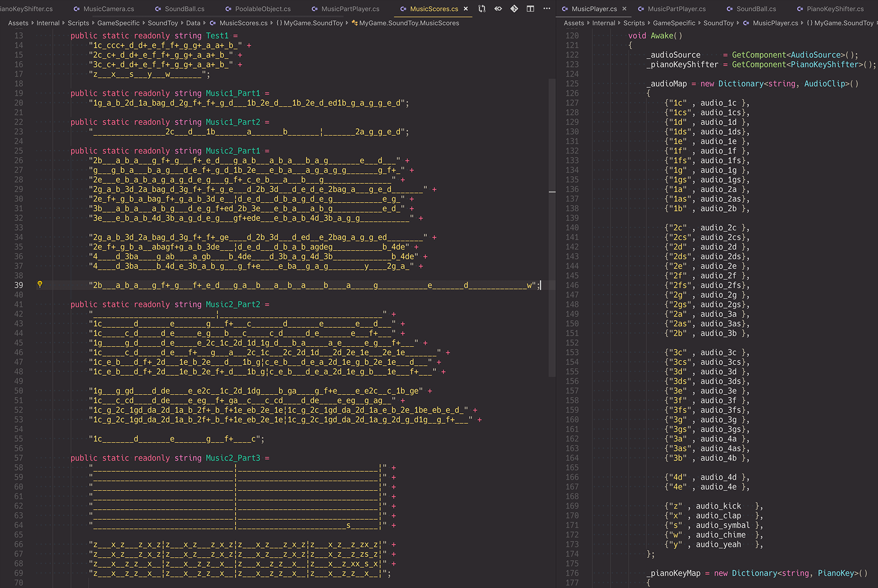Open the More Actions ellipsis menu

[547, 9]
